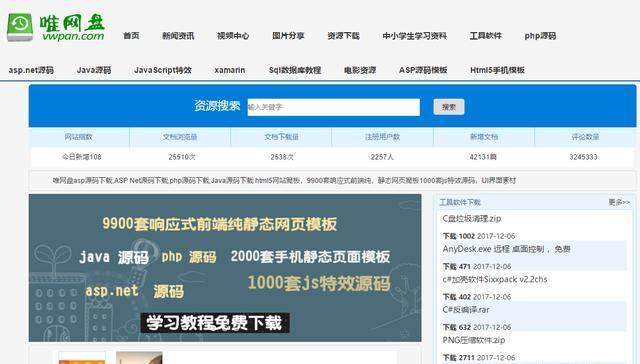Click the 更多>> link in 工具软件下载
The image size is (640, 364).
[619, 202]
